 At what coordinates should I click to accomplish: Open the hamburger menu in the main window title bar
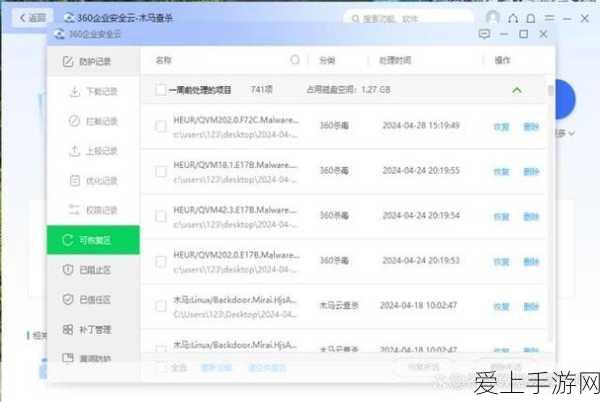point(549,18)
